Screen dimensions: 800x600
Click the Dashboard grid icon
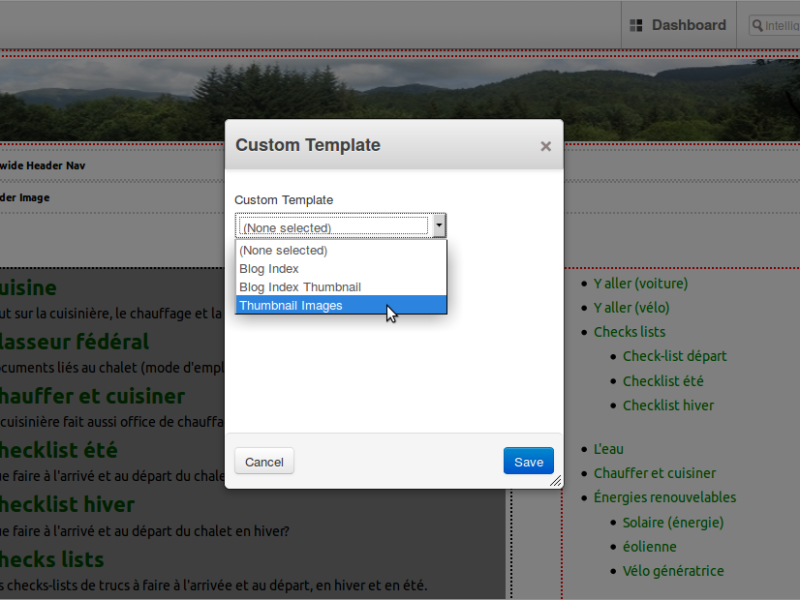(636, 25)
